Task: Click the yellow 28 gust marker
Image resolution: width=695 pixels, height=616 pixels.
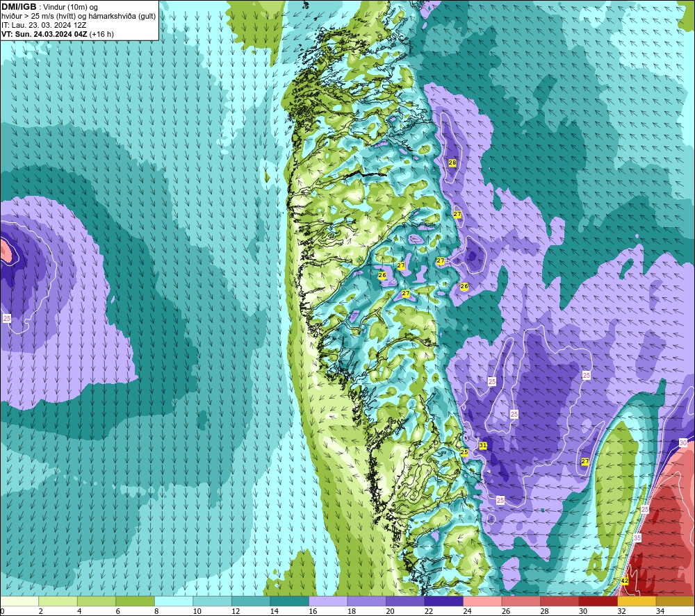Action: pyautogui.click(x=452, y=163)
